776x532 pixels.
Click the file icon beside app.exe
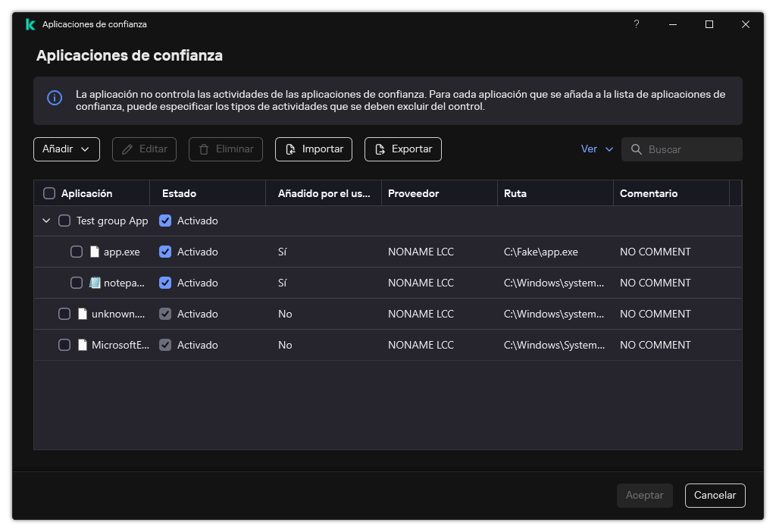pos(94,251)
